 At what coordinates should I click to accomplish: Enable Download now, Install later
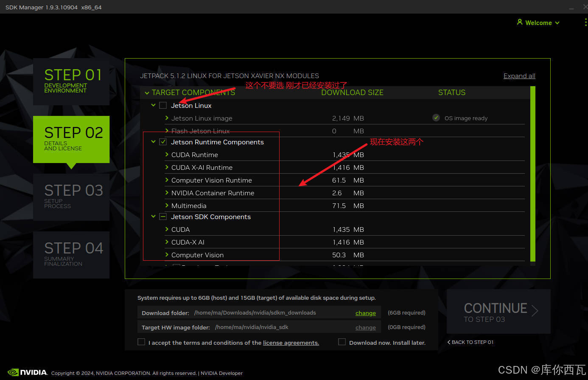[x=342, y=342]
